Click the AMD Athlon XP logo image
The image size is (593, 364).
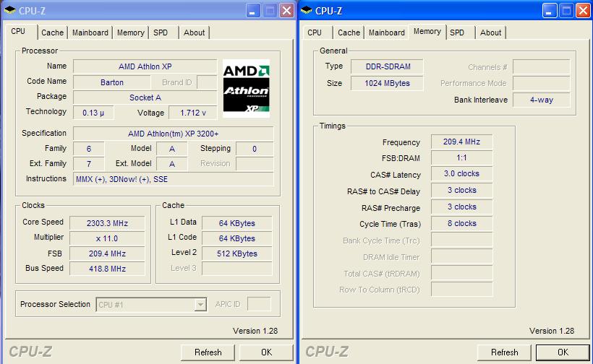point(246,88)
